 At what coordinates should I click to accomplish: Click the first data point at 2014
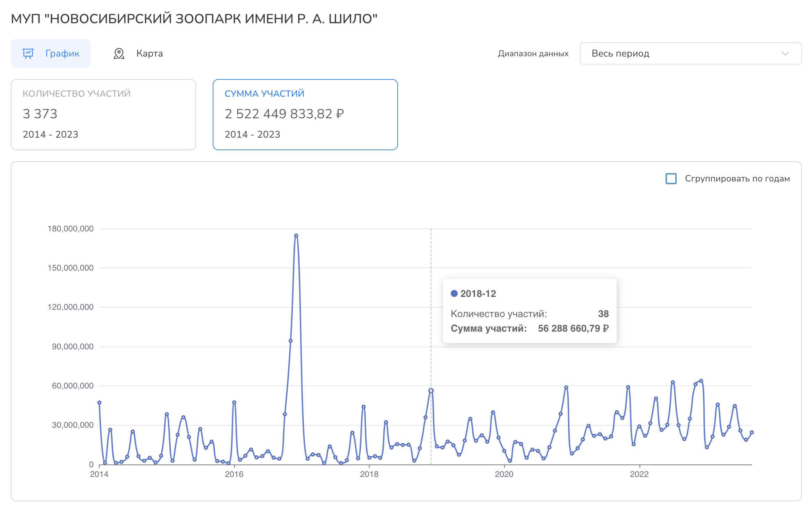coord(99,403)
